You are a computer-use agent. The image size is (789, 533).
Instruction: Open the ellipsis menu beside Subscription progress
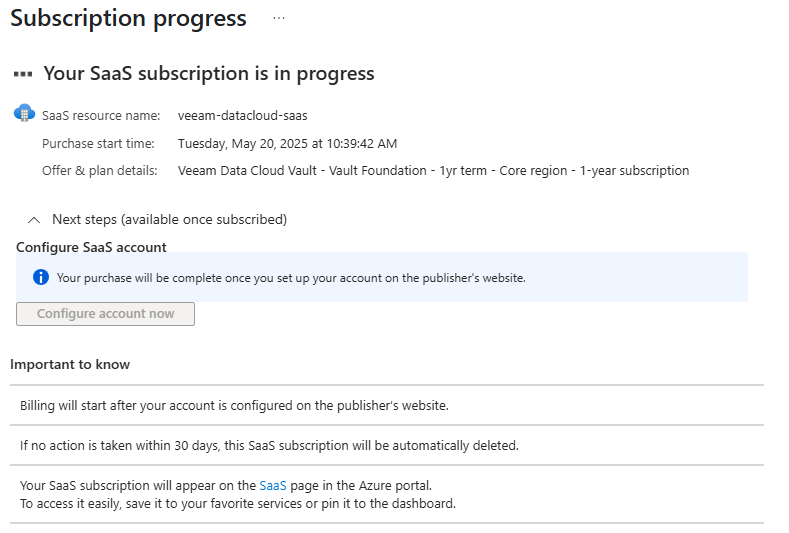(279, 18)
